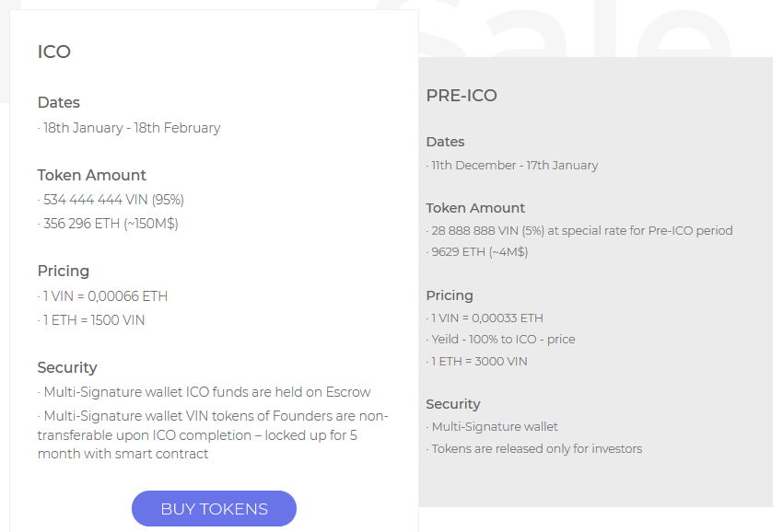Click the Founders tokens non-transferable paragraph

pyautogui.click(x=213, y=434)
